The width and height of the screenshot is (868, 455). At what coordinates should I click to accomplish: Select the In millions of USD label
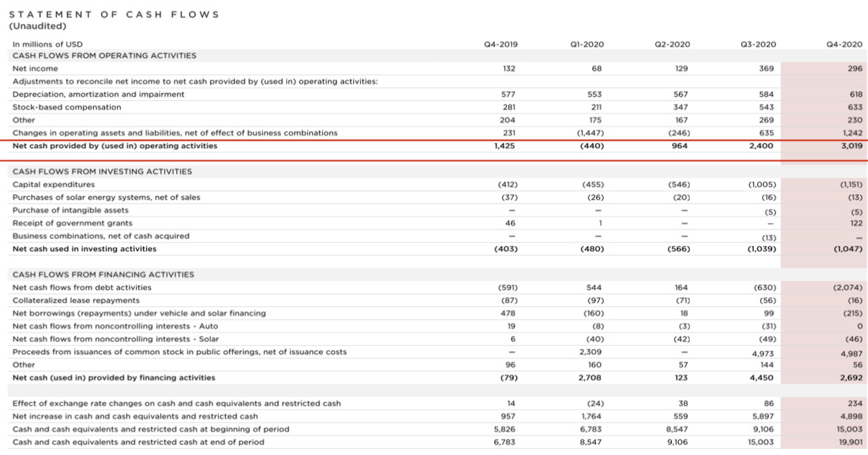tap(47, 44)
